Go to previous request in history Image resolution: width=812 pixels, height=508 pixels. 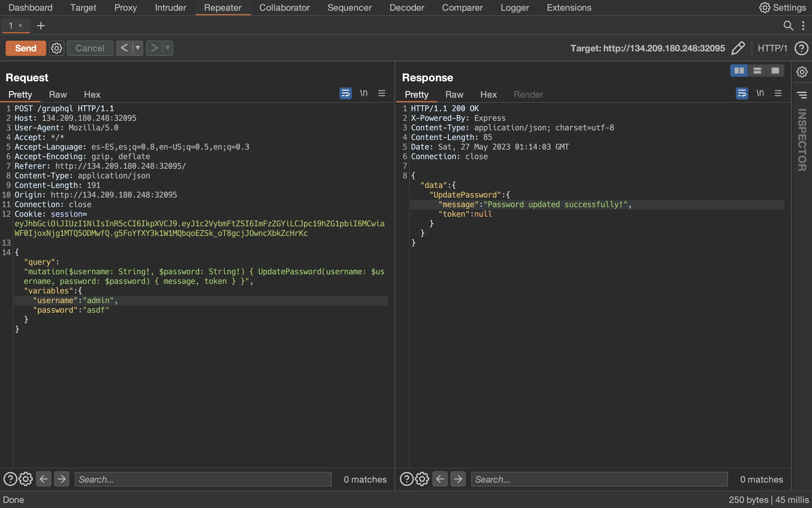124,48
